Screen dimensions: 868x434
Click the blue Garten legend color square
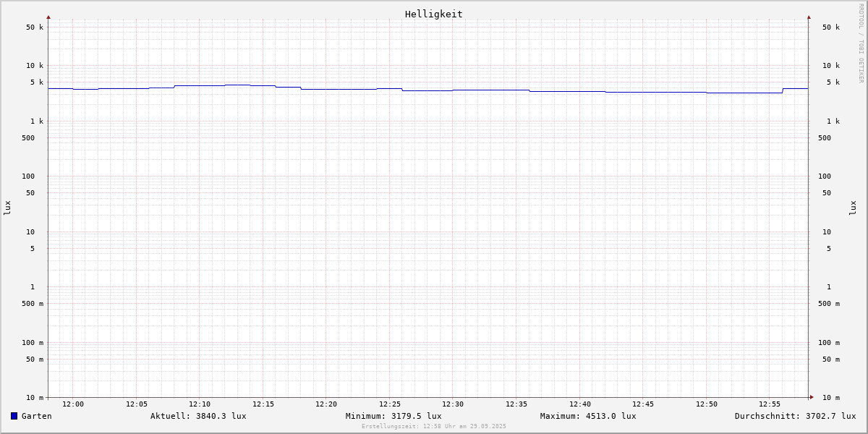(14, 416)
